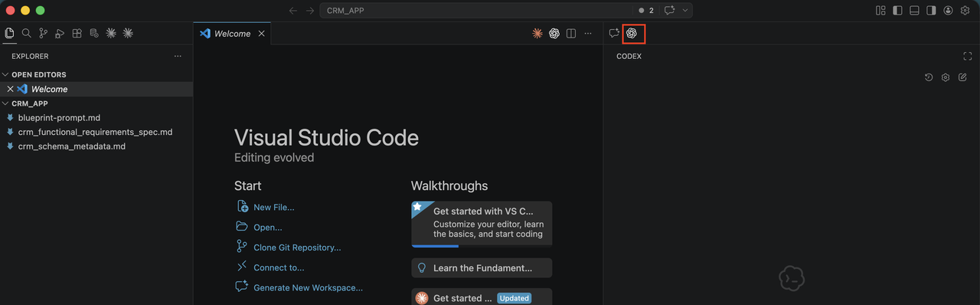Viewport: 980px width, 305px height.
Task: Collapse the OPEN EDITORS section
Action: 39,74
